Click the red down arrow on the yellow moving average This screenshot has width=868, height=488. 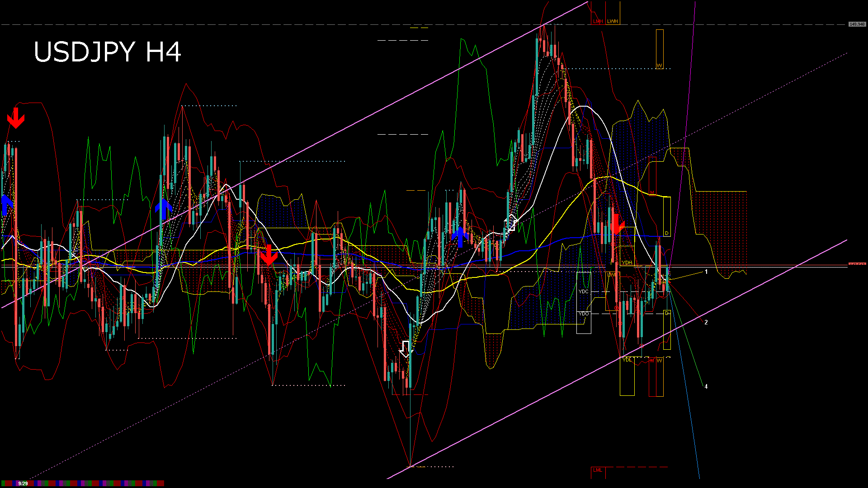[269, 255]
